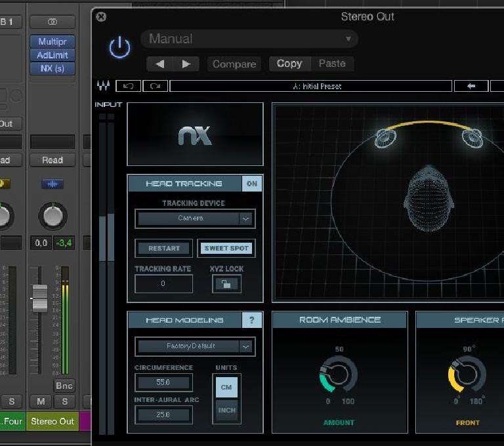Screen dimensions: 504x446
Task: Open the A: Initial Preset menu bar
Action: pos(311,86)
